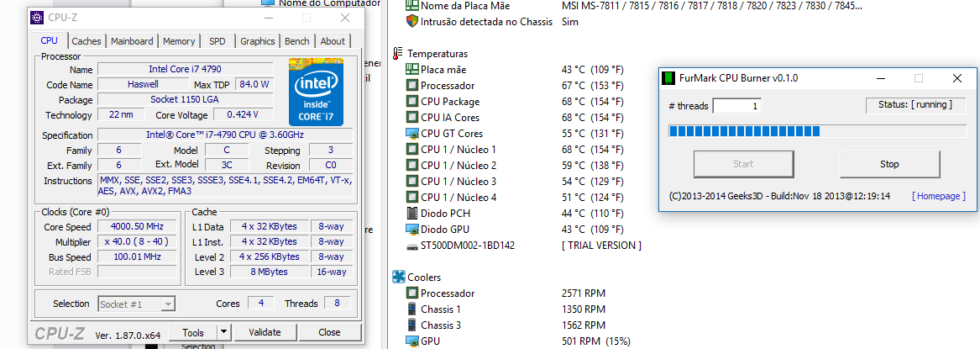Click the Chassis 3 cooler icon
The image size is (980, 349).
pyautogui.click(x=411, y=325)
